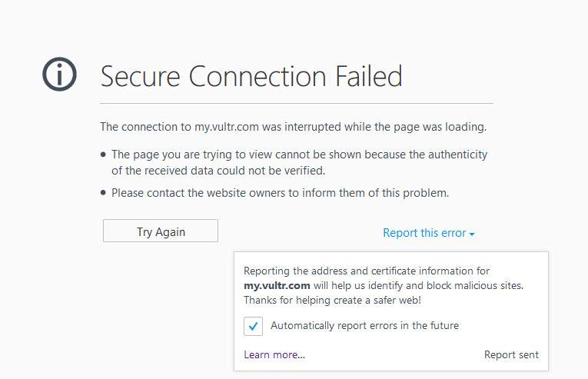Click the bullet text about data authenticity
This screenshot has height=379, width=588.
point(299,162)
